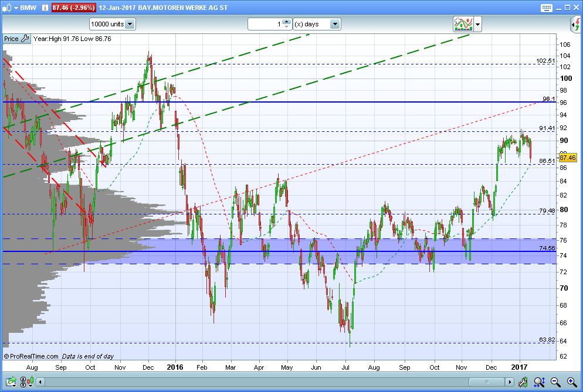The height and width of the screenshot is (392, 583).
Task: Click the auto-fit zoom magnifier icon
Action: pyautogui.click(x=539, y=381)
